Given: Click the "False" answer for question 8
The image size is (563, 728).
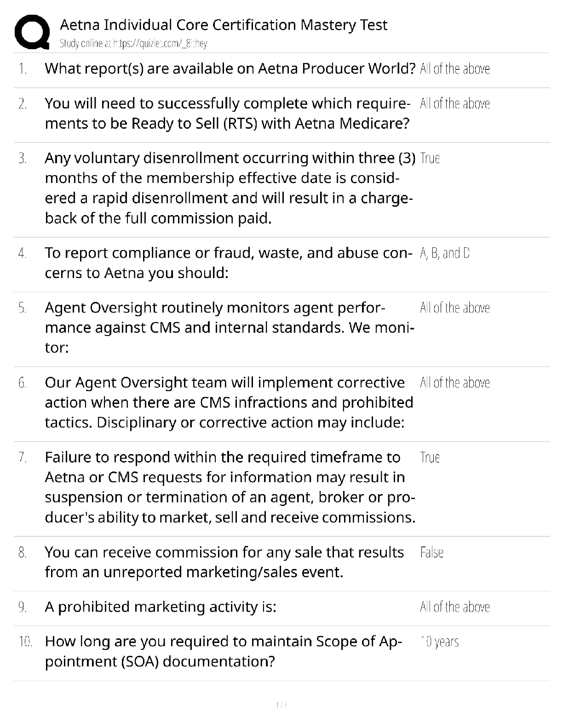Looking at the screenshot, I should click(x=431, y=552).
